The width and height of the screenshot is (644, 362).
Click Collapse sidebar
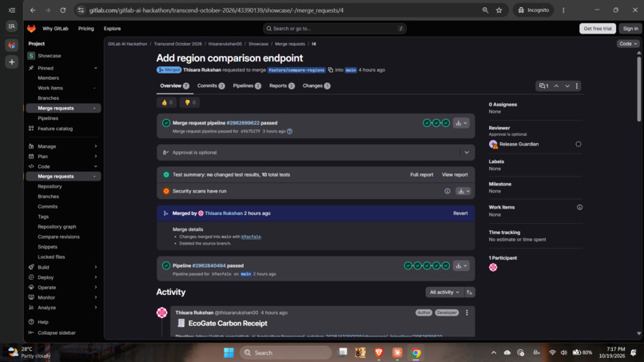click(56, 332)
